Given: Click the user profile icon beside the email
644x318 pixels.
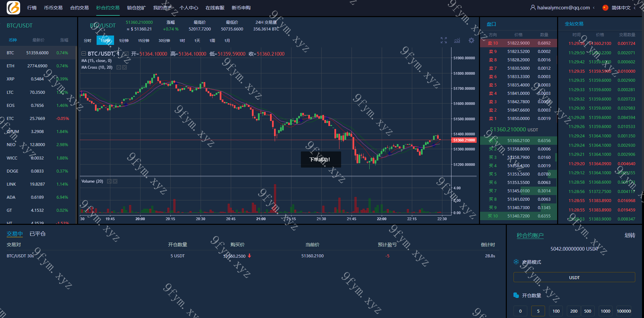Looking at the screenshot, I should tap(533, 7).
